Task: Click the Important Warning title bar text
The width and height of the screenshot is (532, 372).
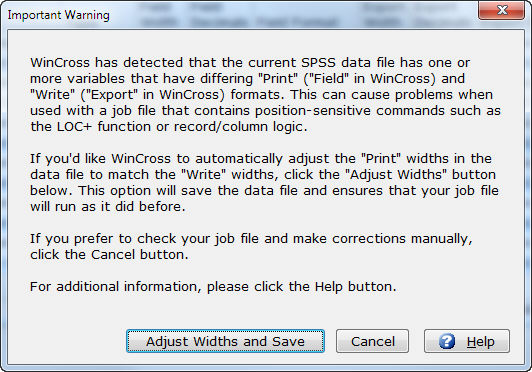Action: pos(58,15)
